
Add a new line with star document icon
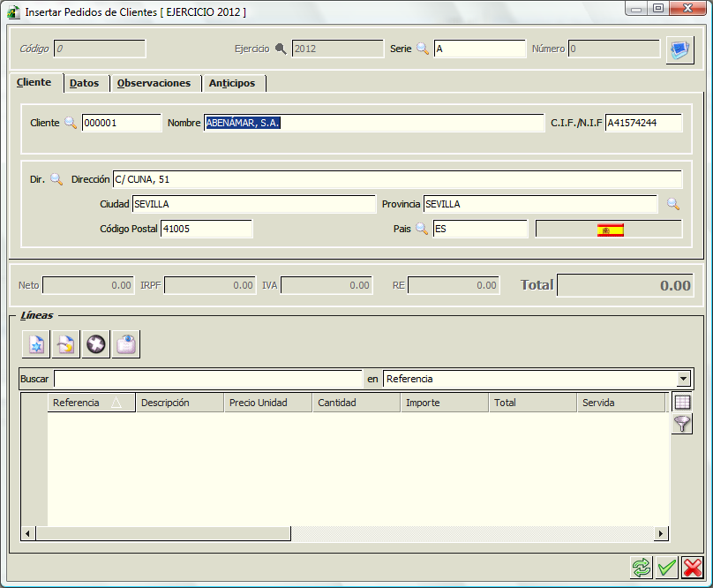click(x=36, y=344)
